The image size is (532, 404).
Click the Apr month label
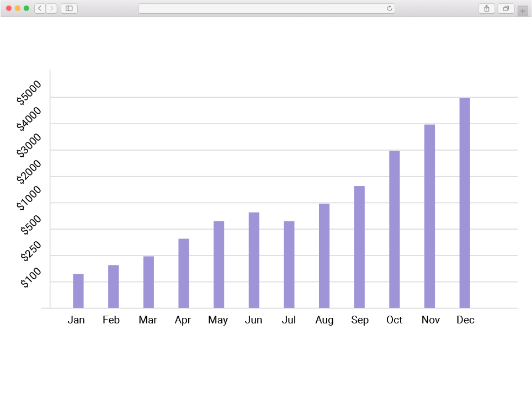[x=183, y=320]
